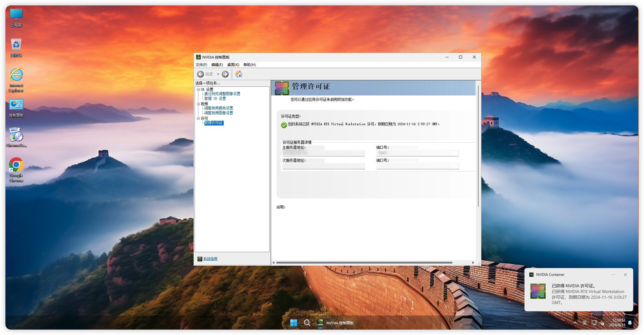Click the horizontal scrollbar left arrow
The width and height of the screenshot is (644, 335).
[274, 263]
